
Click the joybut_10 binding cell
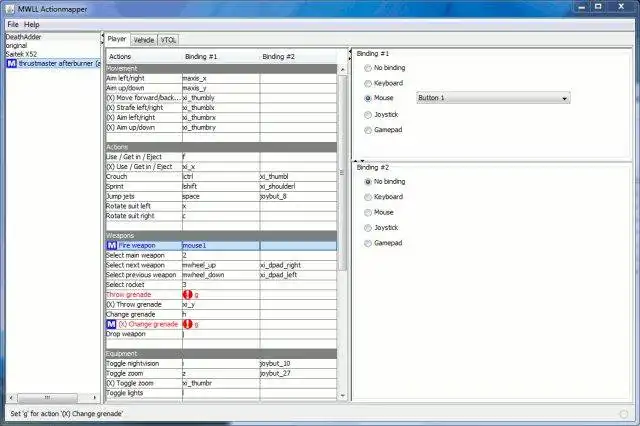click(x=298, y=364)
